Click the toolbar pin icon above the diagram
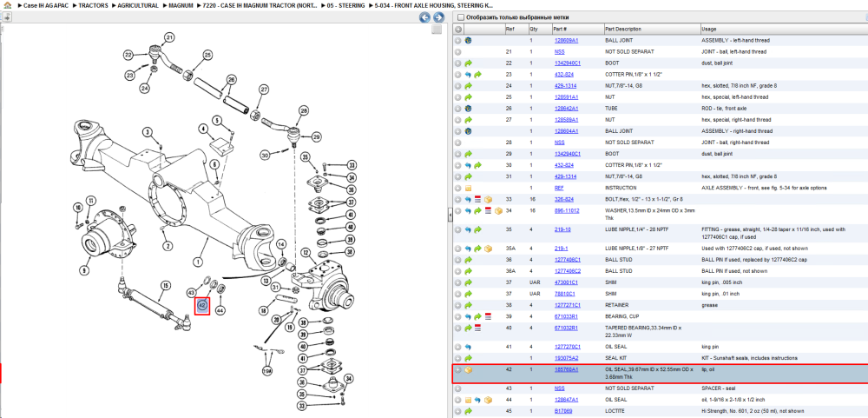 point(7,17)
